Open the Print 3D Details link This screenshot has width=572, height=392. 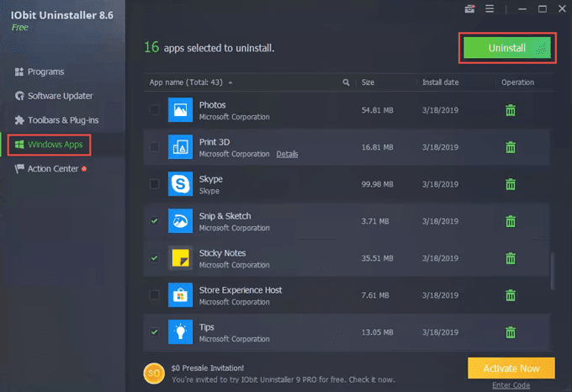287,154
